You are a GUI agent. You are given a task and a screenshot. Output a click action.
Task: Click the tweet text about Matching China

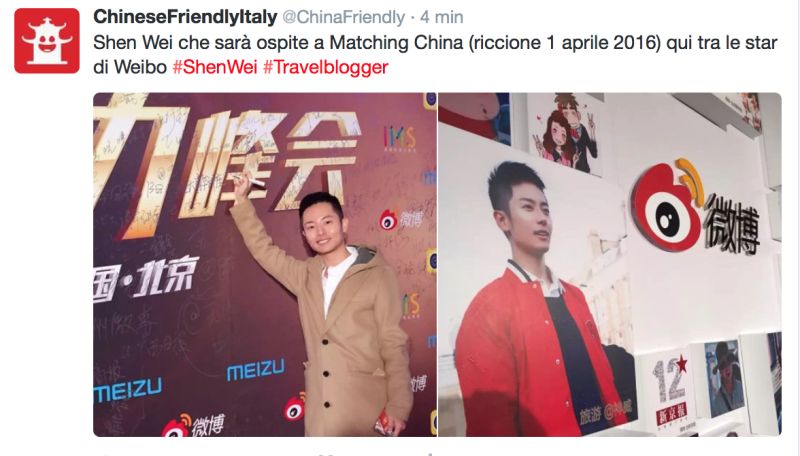[x=435, y=55]
